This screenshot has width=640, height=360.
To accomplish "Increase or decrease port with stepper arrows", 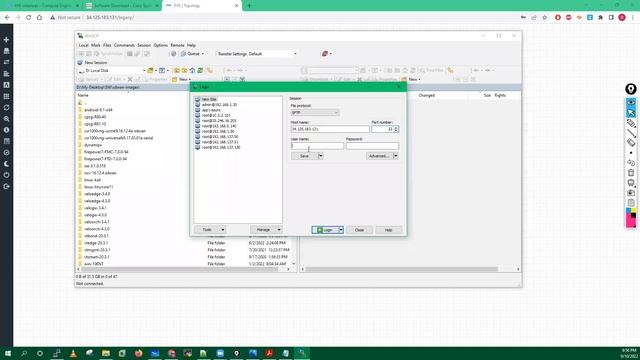I will [x=396, y=129].
